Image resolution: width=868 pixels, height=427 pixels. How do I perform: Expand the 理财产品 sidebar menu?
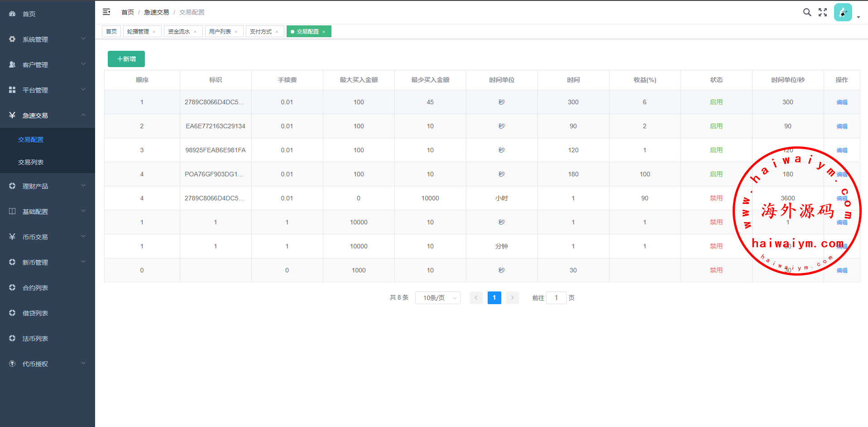pos(48,186)
